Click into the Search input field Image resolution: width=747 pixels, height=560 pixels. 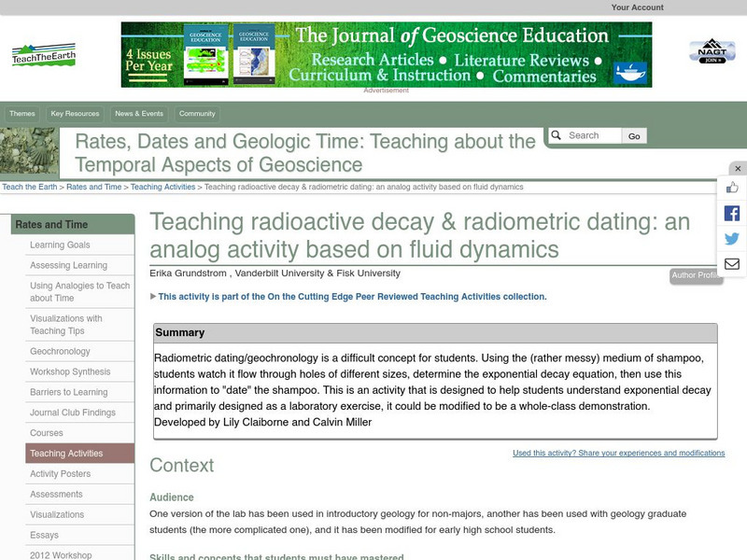(x=593, y=135)
